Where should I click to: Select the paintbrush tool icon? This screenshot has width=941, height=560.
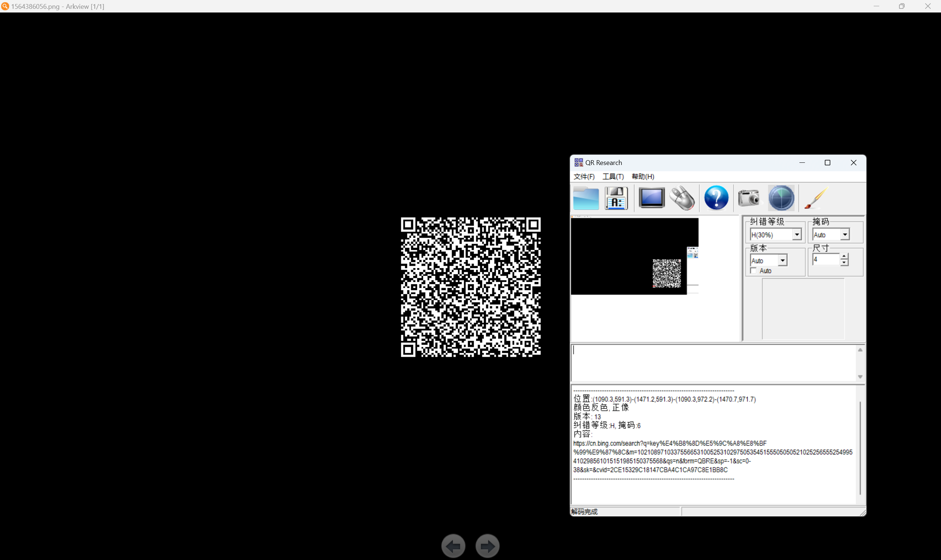[816, 198]
